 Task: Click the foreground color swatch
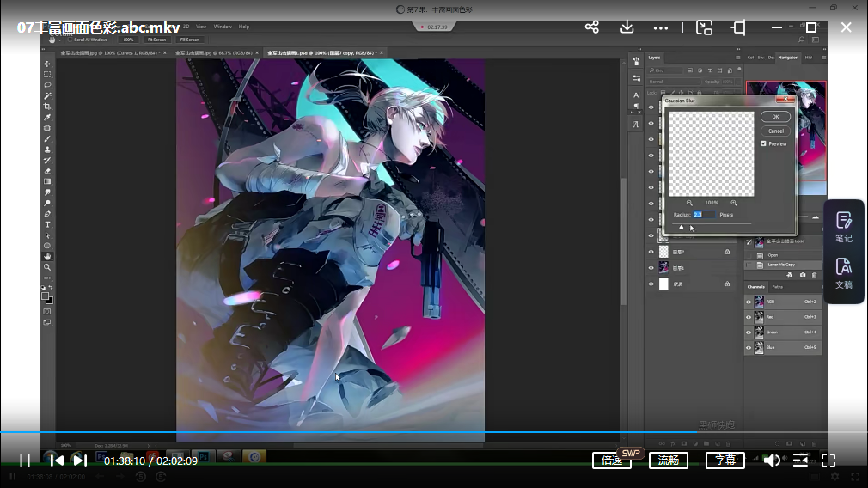pyautogui.click(x=46, y=296)
